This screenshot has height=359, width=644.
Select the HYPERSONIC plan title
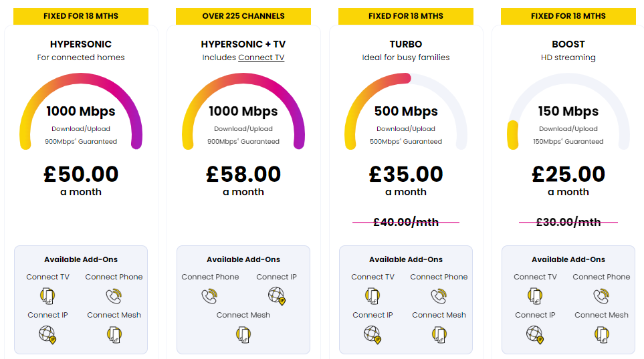coord(81,44)
